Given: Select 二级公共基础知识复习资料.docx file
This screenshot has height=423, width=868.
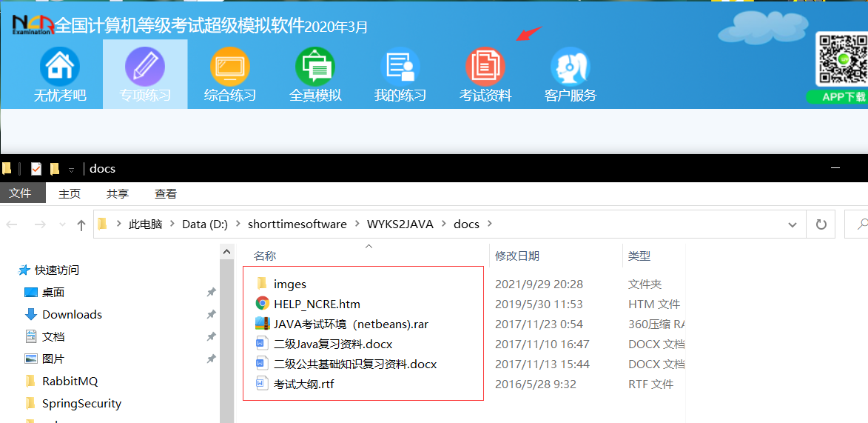Looking at the screenshot, I should point(355,364).
